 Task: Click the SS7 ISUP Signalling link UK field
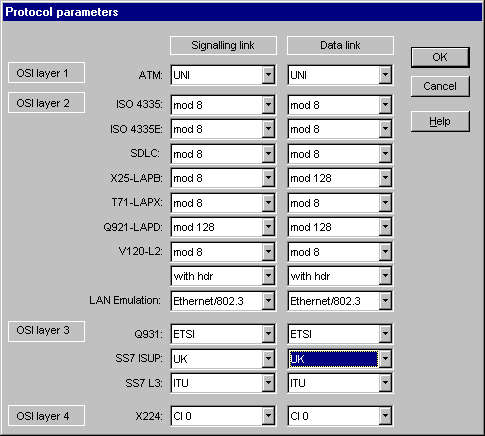coord(217,359)
